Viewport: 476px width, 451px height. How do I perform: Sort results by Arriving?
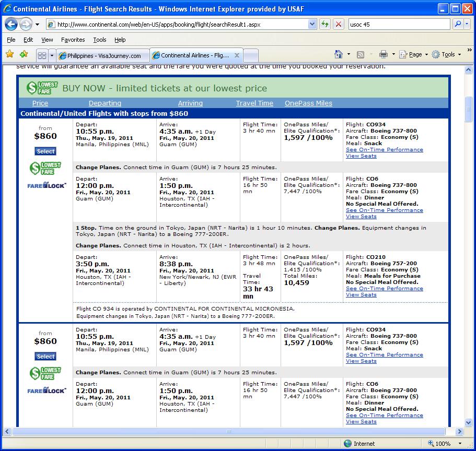pos(190,103)
